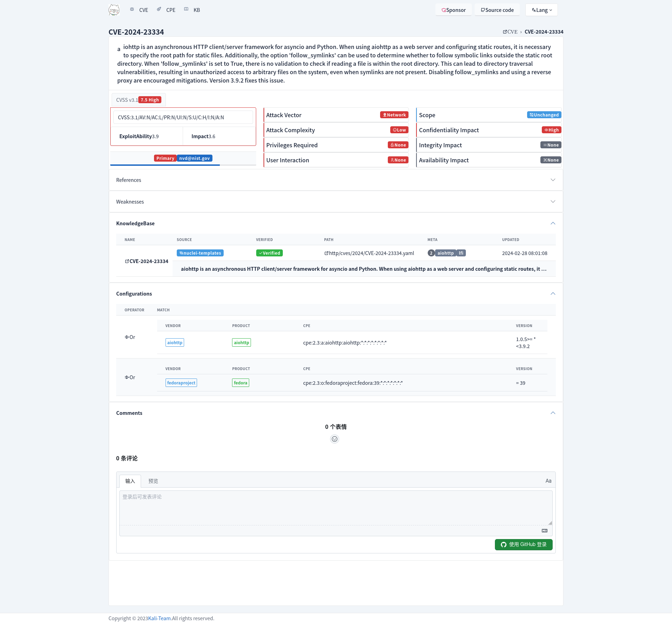
Task: Open the Kali-Team footer link
Action: click(x=159, y=618)
